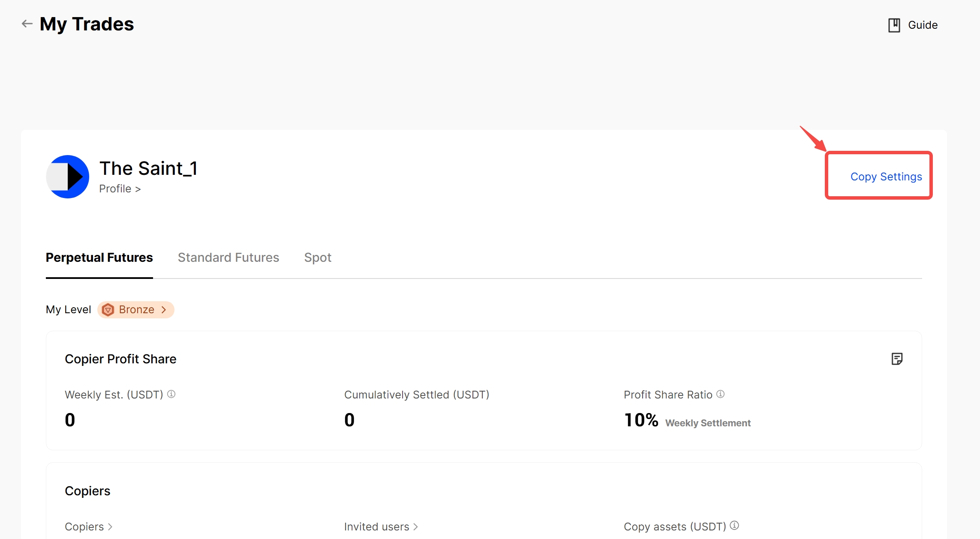This screenshot has height=539, width=980.
Task: Click the Invited users label
Action: tap(376, 527)
